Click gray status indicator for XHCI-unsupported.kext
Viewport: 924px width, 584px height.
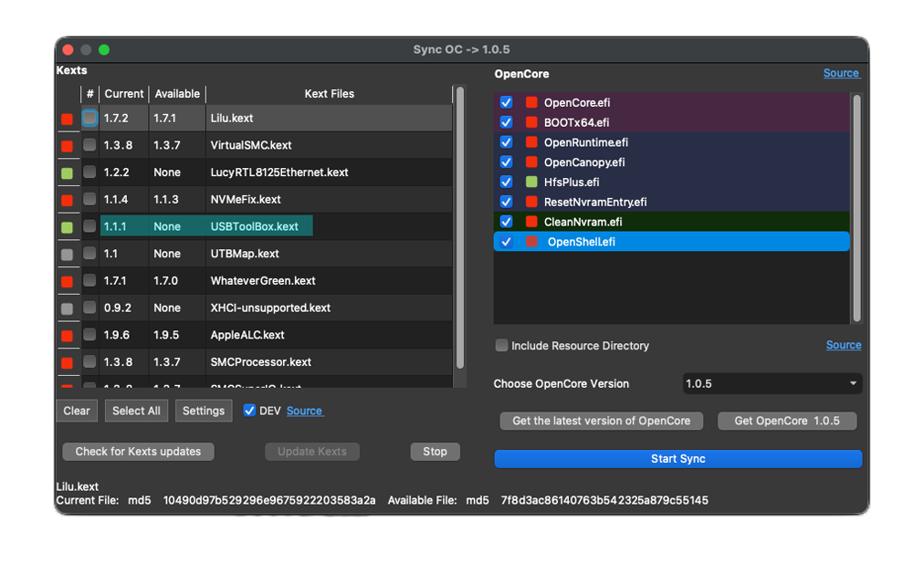click(68, 308)
